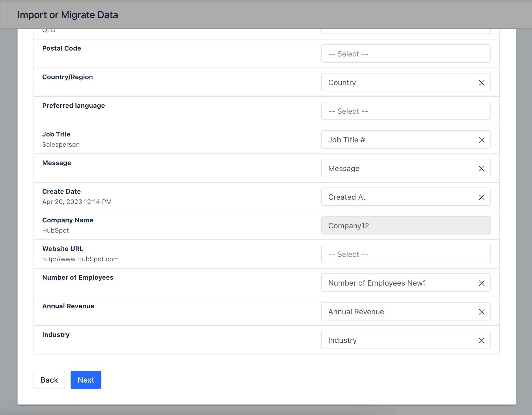Open the Postal Code select dropdown
Viewport: 532px width, 415px height.
click(x=405, y=54)
